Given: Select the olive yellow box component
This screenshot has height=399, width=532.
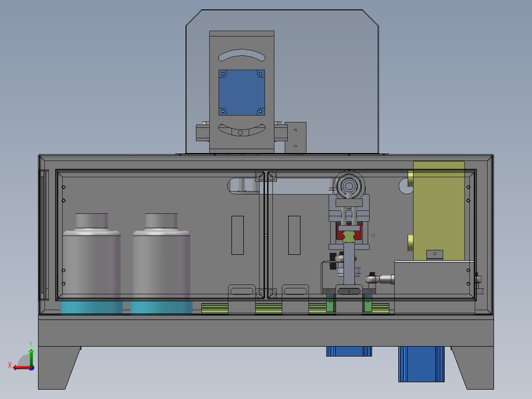Looking at the screenshot, I should click(x=439, y=211).
